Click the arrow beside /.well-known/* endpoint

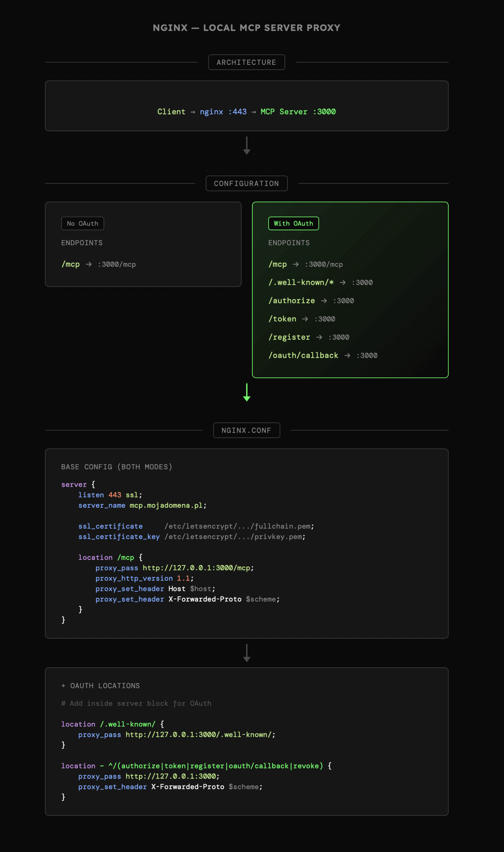coord(342,283)
